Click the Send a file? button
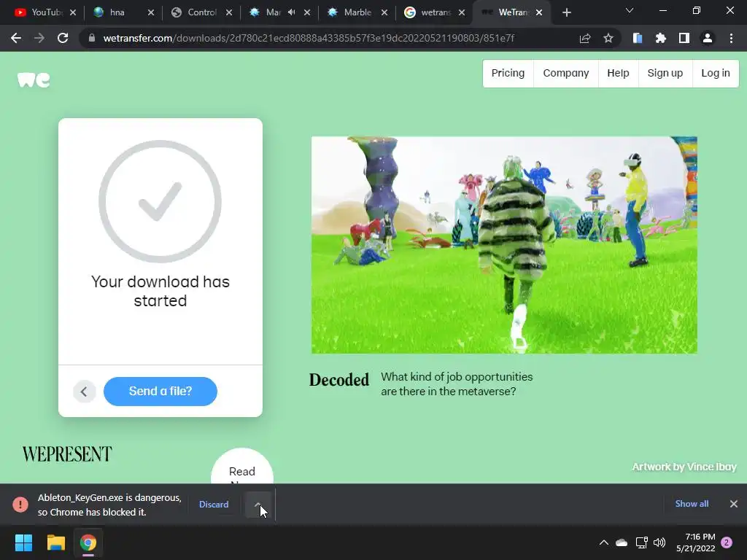Image resolution: width=747 pixels, height=560 pixels. [x=160, y=392]
